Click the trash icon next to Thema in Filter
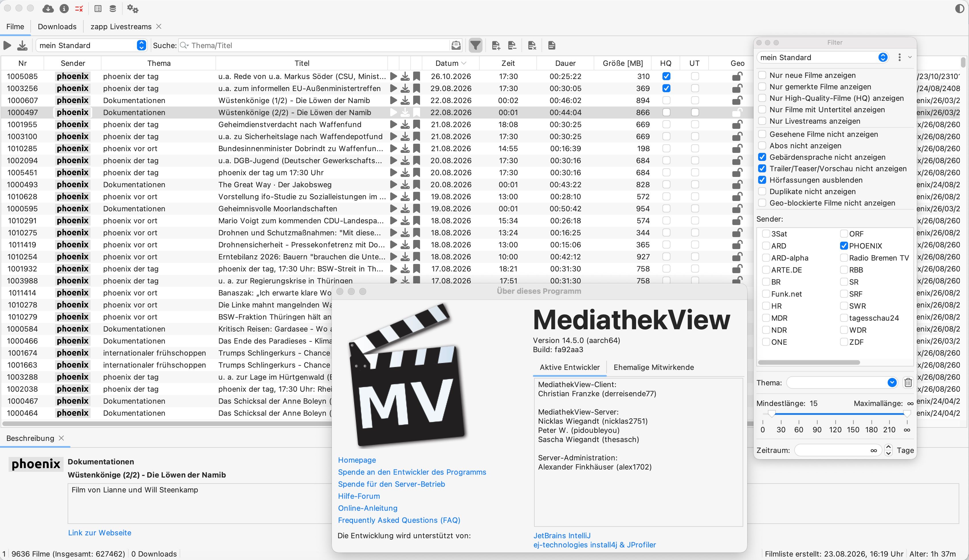The height and width of the screenshot is (560, 969). [x=908, y=382]
